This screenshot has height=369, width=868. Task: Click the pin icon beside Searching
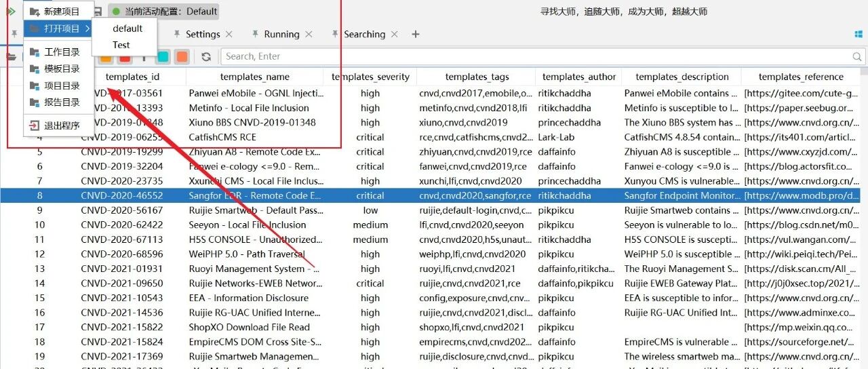point(336,34)
